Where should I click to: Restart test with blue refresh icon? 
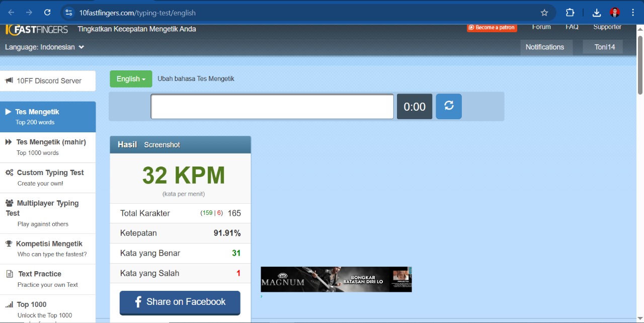(x=449, y=106)
